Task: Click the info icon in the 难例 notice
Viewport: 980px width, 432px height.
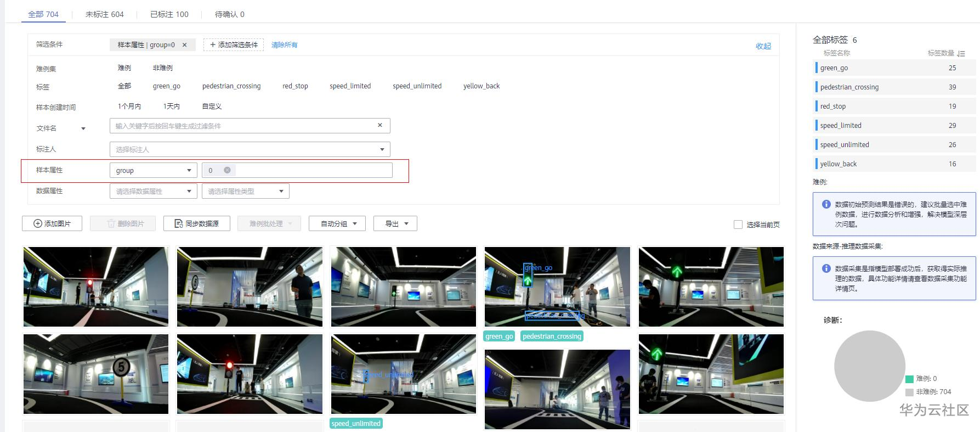Action: pos(826,204)
